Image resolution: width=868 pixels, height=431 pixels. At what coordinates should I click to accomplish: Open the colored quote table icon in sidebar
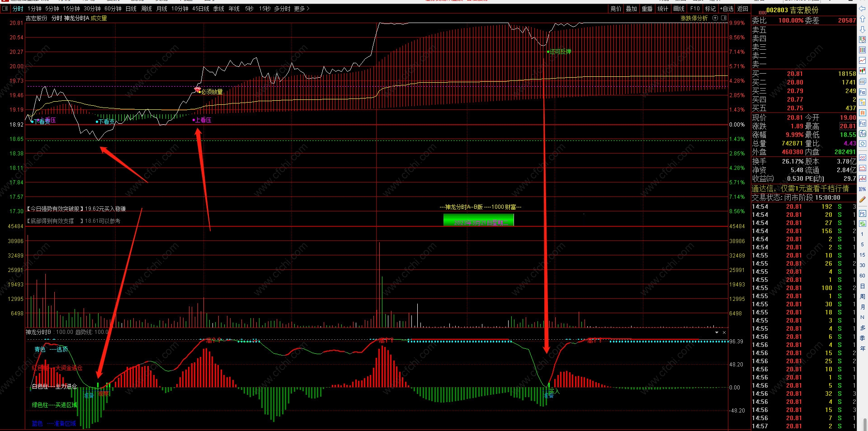coord(862,50)
